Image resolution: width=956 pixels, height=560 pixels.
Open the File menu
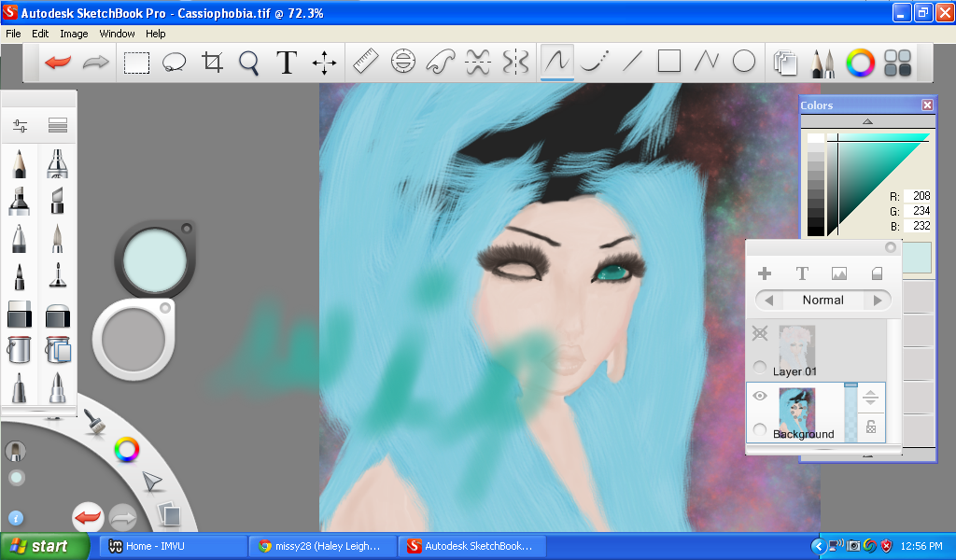pos(13,34)
